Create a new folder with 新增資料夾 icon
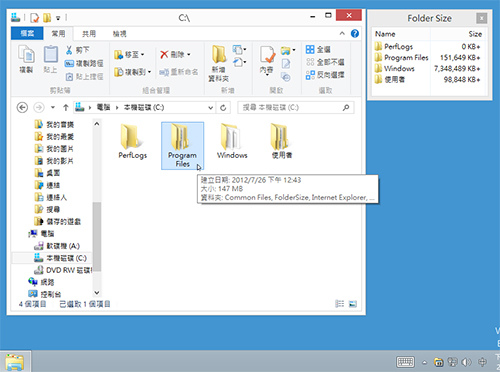This screenshot has width=500, height=372. pos(219,54)
